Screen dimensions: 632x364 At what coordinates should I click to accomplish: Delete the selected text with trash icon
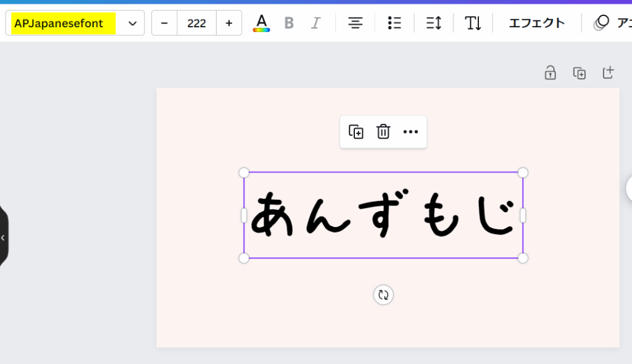coord(383,131)
